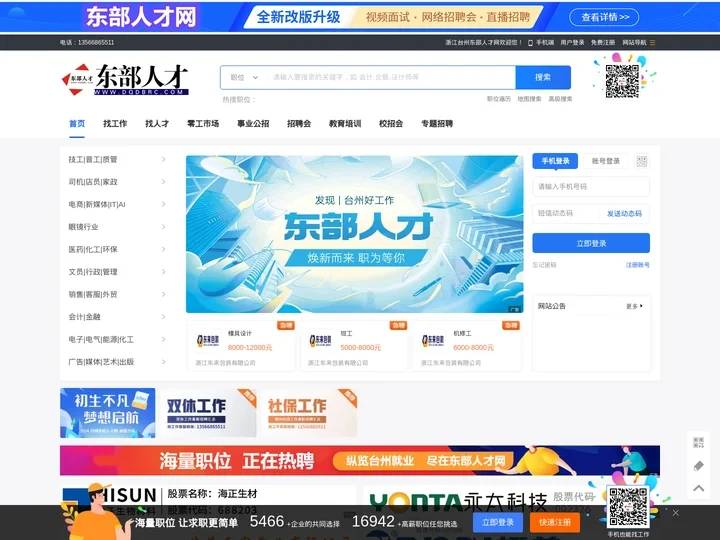Click the 短信动态码 code input
This screenshot has width=720, height=540.
(x=566, y=214)
